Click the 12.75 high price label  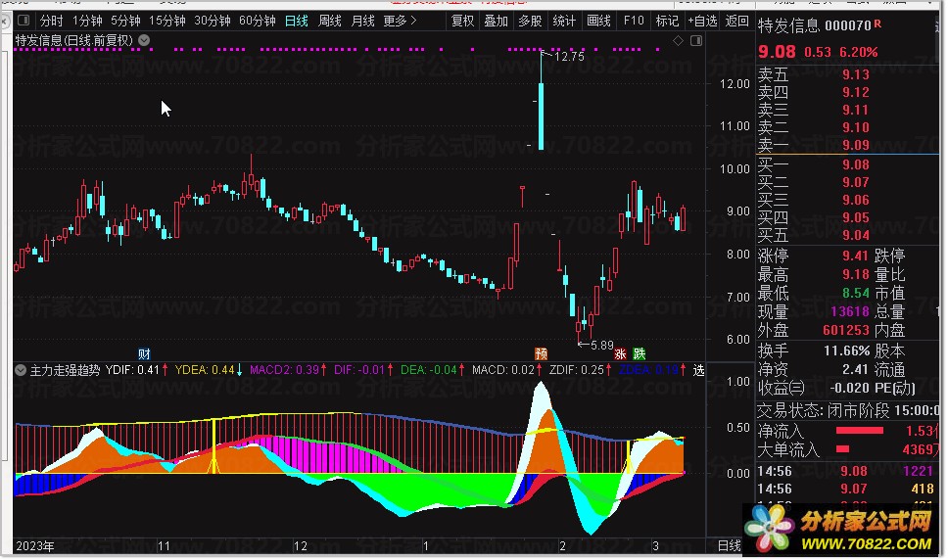[x=569, y=56]
